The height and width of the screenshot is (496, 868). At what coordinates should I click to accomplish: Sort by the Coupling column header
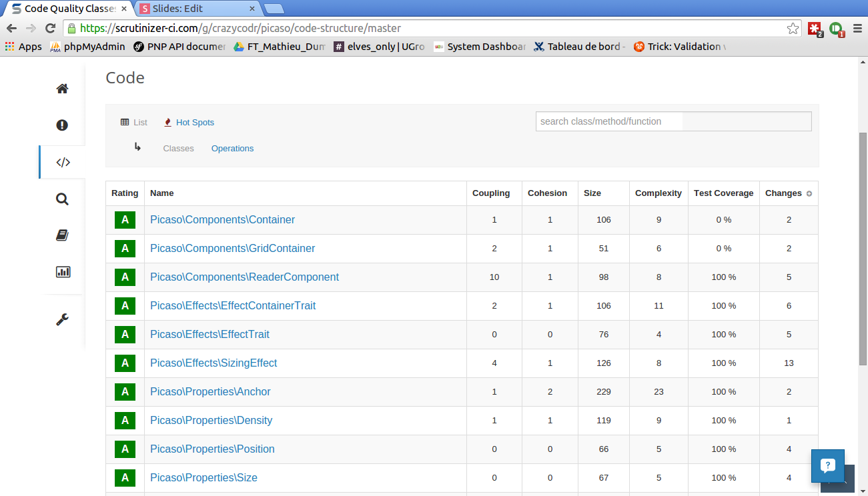click(x=491, y=193)
